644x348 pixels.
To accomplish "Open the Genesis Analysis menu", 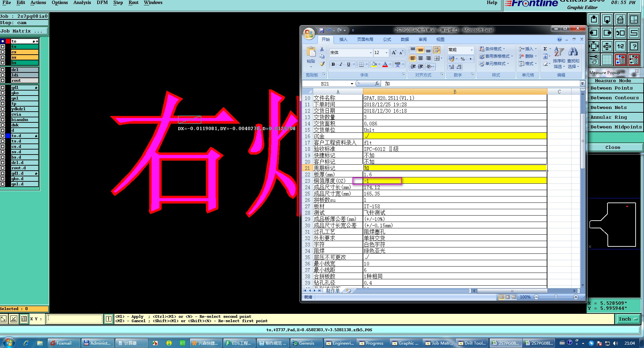I will pyautogui.click(x=82, y=3).
